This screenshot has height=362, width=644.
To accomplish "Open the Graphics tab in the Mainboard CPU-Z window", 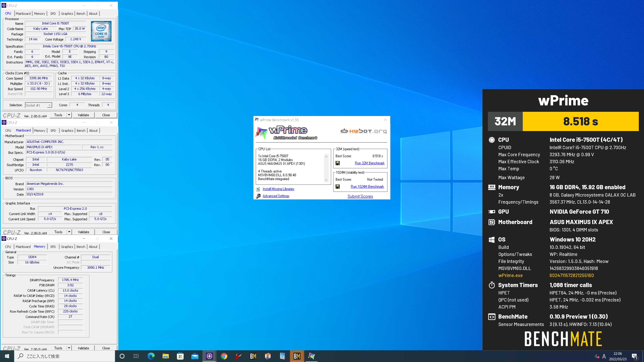I will pyautogui.click(x=67, y=130).
